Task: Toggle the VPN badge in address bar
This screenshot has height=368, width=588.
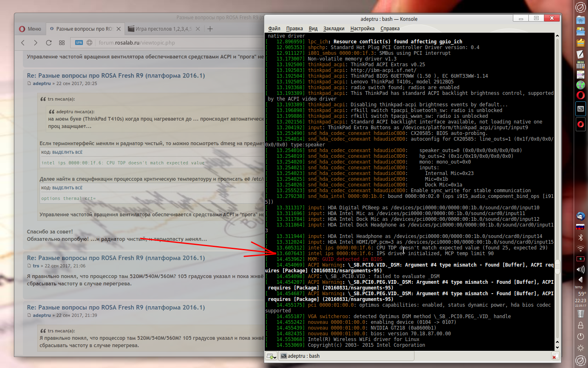Action: click(x=79, y=43)
